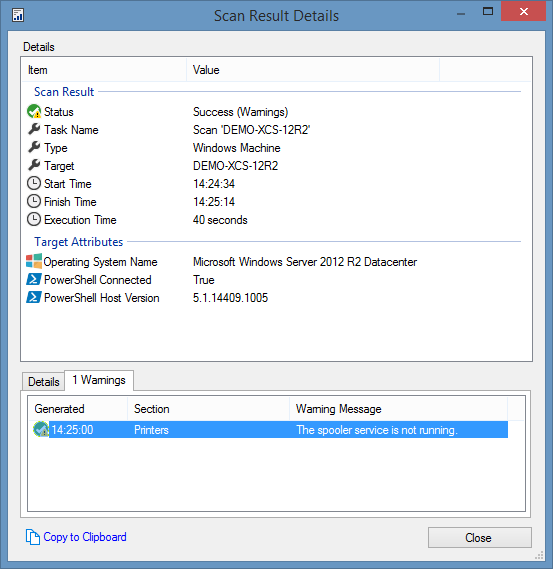This screenshot has height=569, width=553.
Task: Sort by the Generated column header
Action: 78,409
